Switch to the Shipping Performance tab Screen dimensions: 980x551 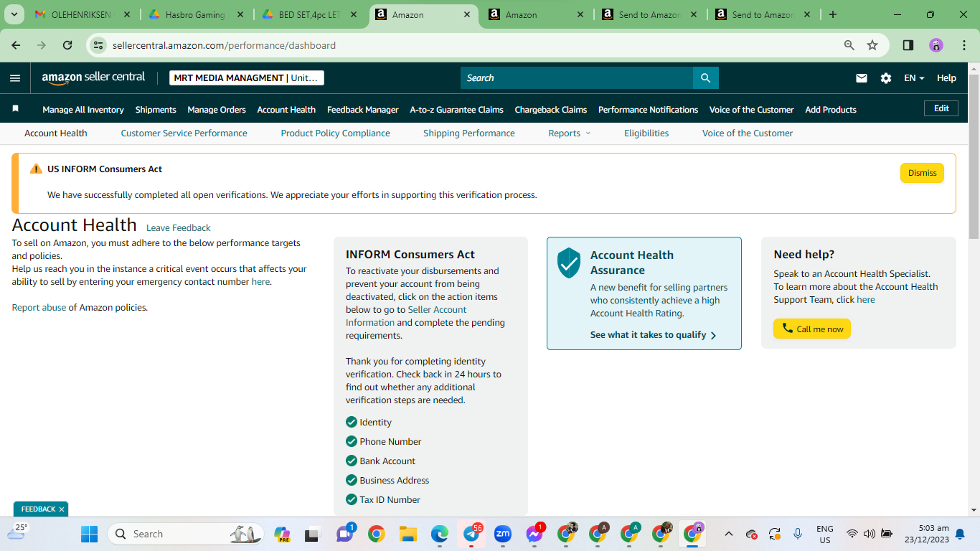[x=469, y=133]
